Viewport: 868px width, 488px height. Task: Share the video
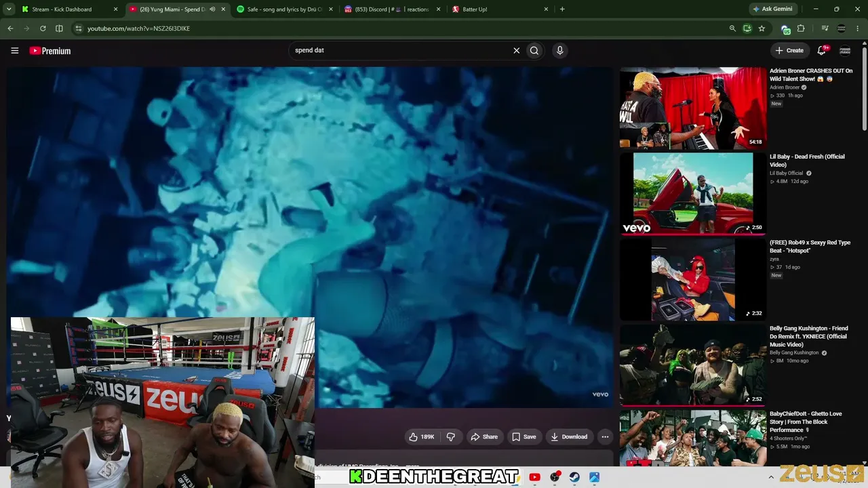coord(484,436)
